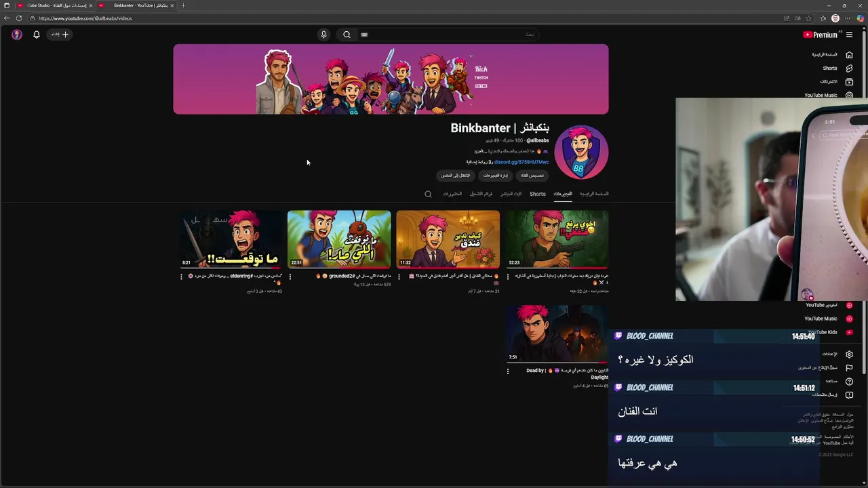The height and width of the screenshot is (488, 868).
Task: Open the Send feedback icon
Action: [849, 395]
